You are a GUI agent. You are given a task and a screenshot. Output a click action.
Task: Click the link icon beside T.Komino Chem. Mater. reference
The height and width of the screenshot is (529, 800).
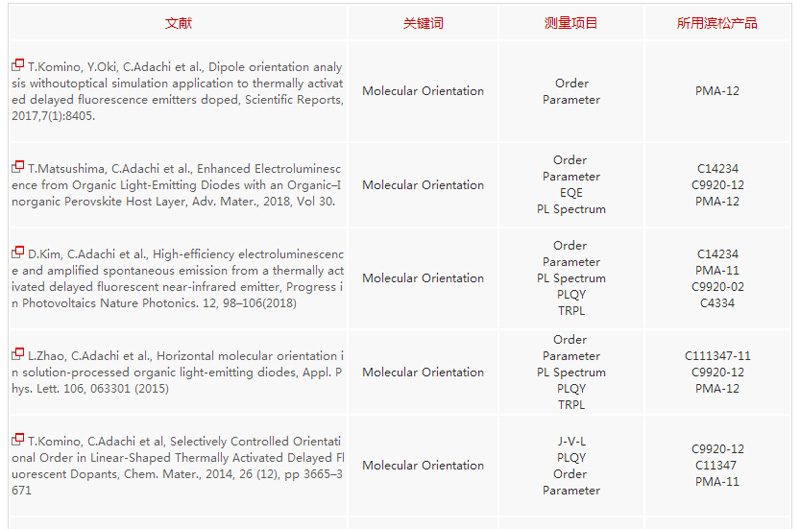tap(18, 439)
